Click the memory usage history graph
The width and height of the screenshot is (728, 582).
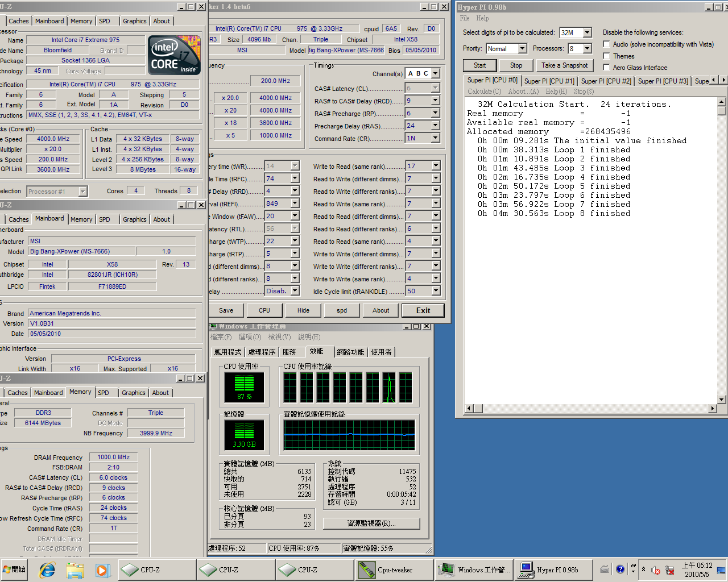coord(349,435)
